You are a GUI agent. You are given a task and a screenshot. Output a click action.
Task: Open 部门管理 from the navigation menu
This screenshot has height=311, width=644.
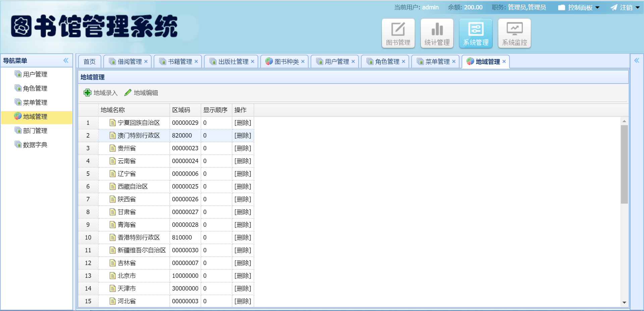tap(35, 131)
